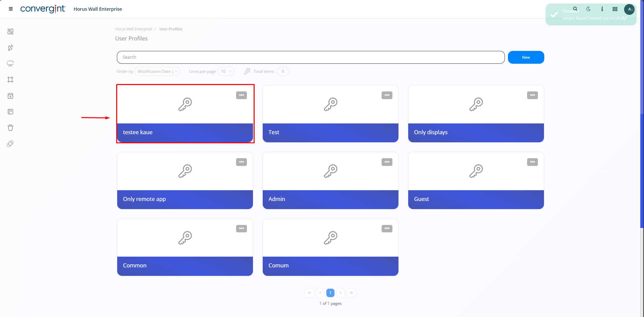Open options menu on Guest card
The height and width of the screenshot is (317, 644).
click(x=532, y=162)
